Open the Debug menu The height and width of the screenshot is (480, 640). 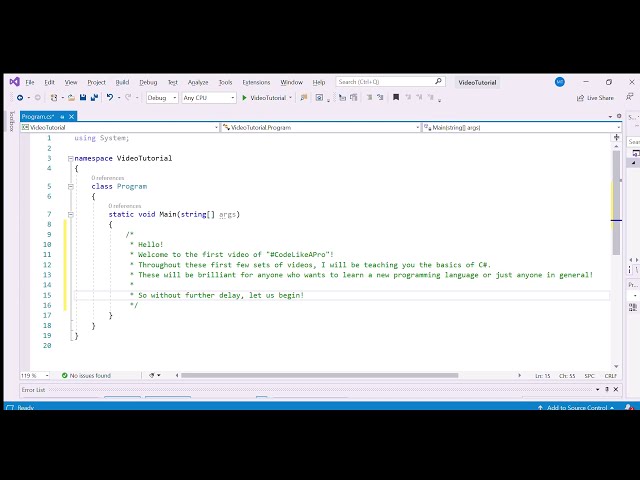[x=148, y=82]
